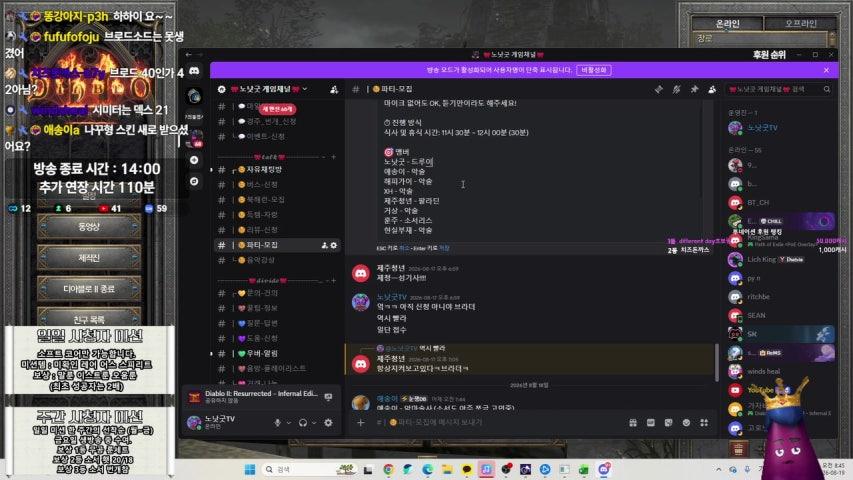
Task: Open the GIF picker icon
Action: click(651, 422)
